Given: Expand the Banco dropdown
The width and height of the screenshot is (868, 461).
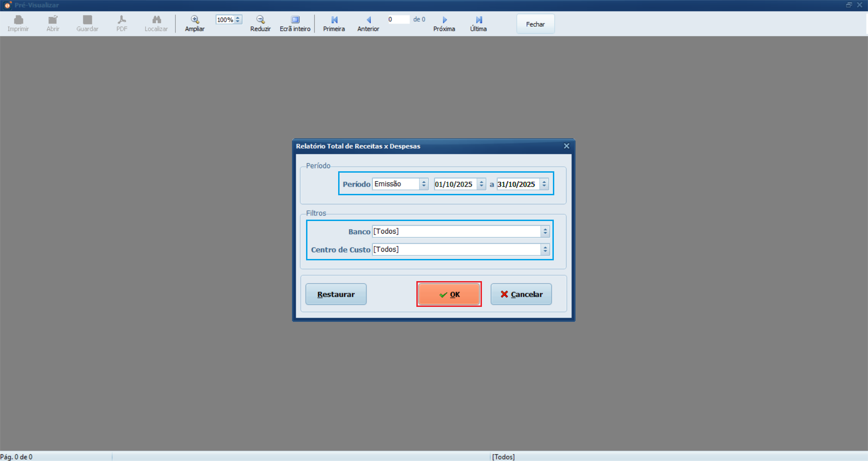Looking at the screenshot, I should tap(545, 231).
